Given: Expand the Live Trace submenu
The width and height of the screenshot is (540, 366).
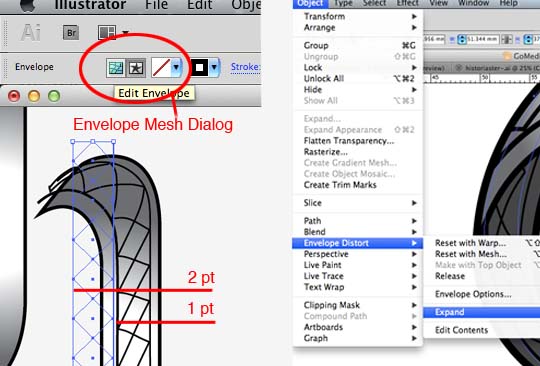Looking at the screenshot, I should (x=358, y=276).
